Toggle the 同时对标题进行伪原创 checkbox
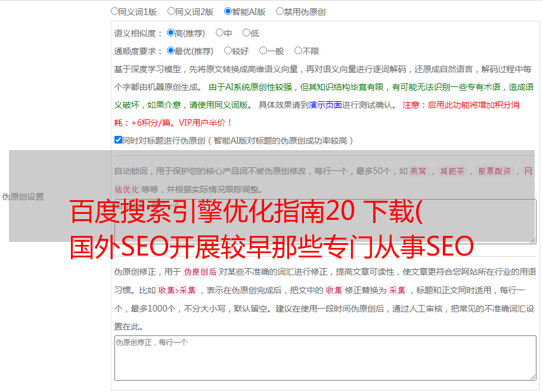The width and height of the screenshot is (543, 392). (x=118, y=140)
